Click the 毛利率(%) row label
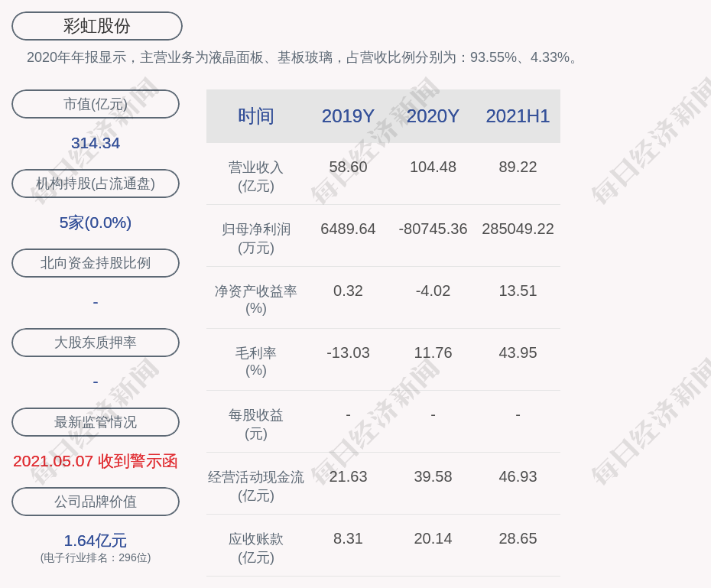 [256, 362]
